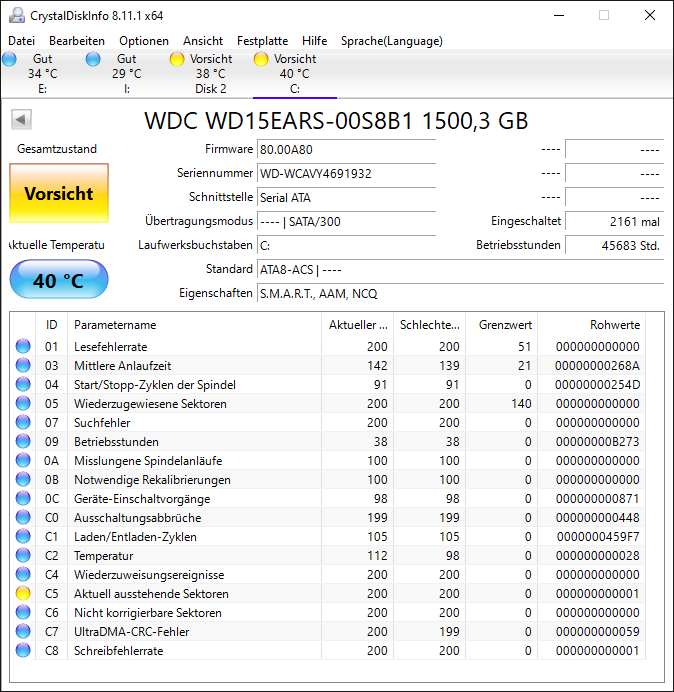
Task: Click the CrystalDiskInfo title bar app icon
Action: tap(17, 15)
